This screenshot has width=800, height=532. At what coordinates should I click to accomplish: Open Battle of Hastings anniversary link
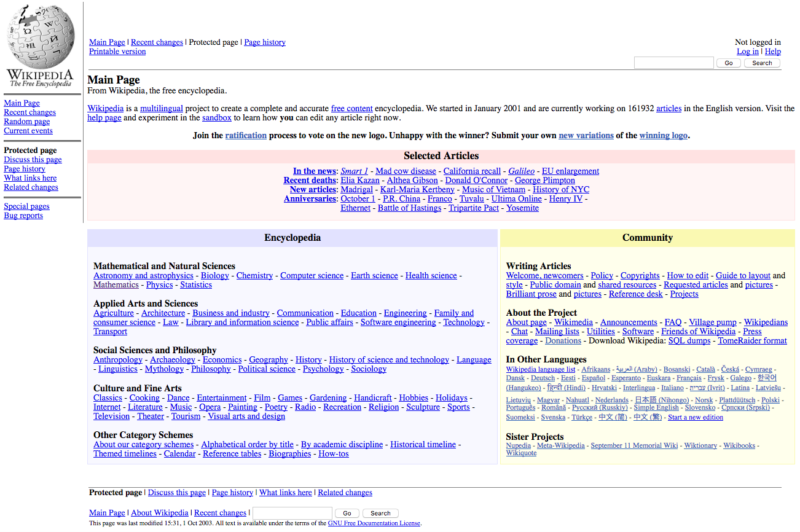pos(409,208)
